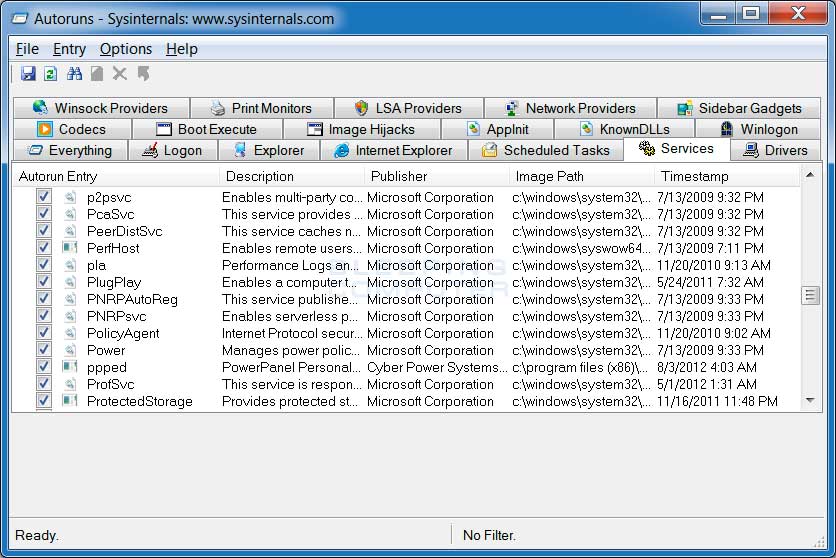Sort by Publisher column header
The width and height of the screenshot is (836, 558).
(437, 176)
